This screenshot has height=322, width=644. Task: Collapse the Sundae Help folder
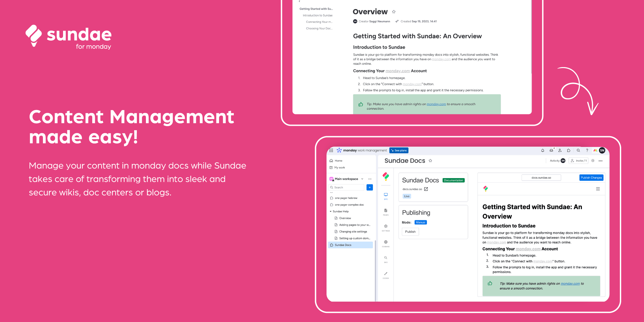pos(330,211)
